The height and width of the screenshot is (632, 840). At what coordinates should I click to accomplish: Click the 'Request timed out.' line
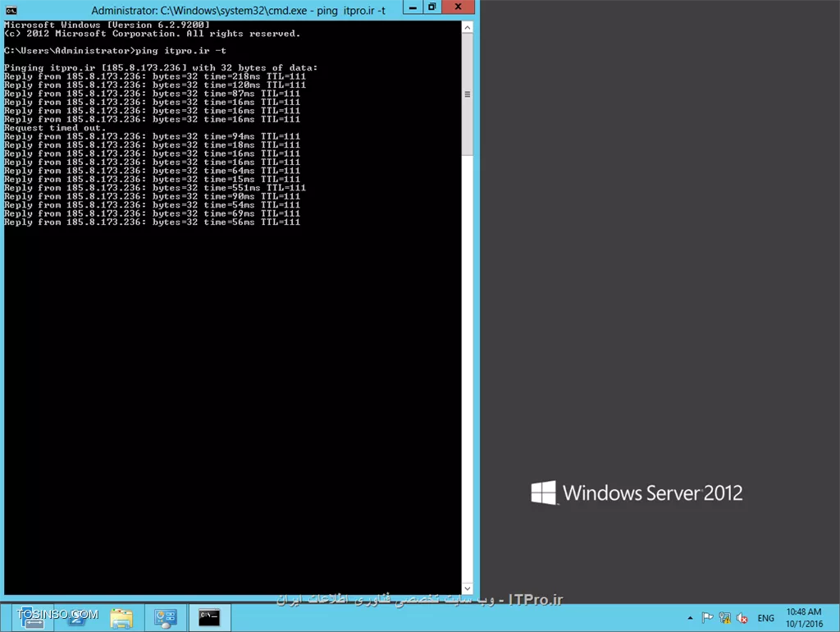55,127
